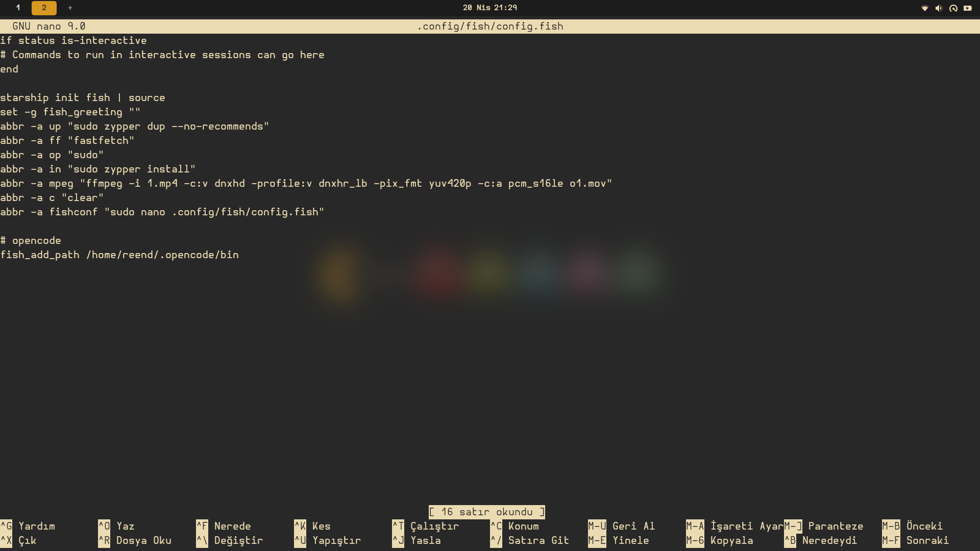Click the '# opencode' comment line
Viewport: 980px width, 551px height.
pos(31,240)
